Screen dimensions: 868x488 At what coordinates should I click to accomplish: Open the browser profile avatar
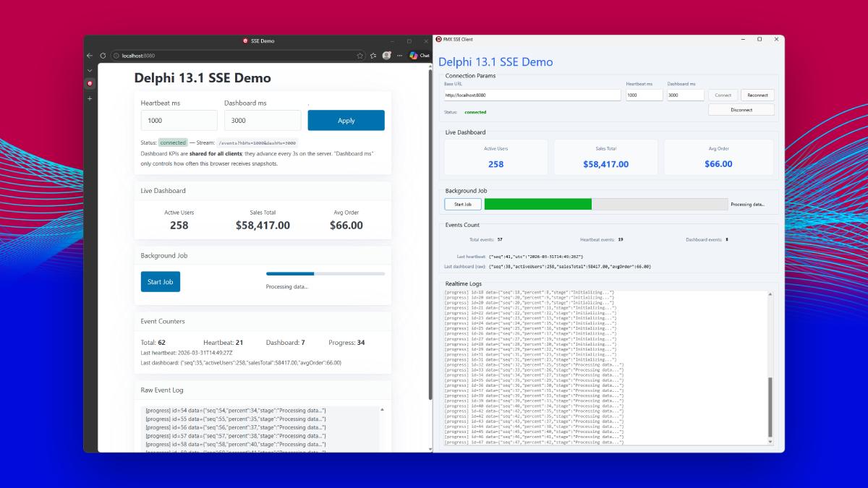[387, 56]
